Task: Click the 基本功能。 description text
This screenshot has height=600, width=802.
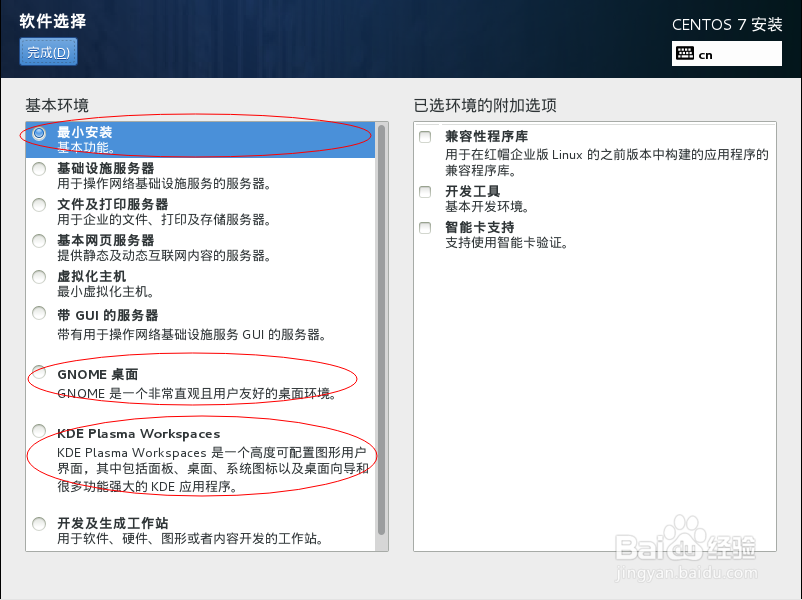Action: pos(86,148)
